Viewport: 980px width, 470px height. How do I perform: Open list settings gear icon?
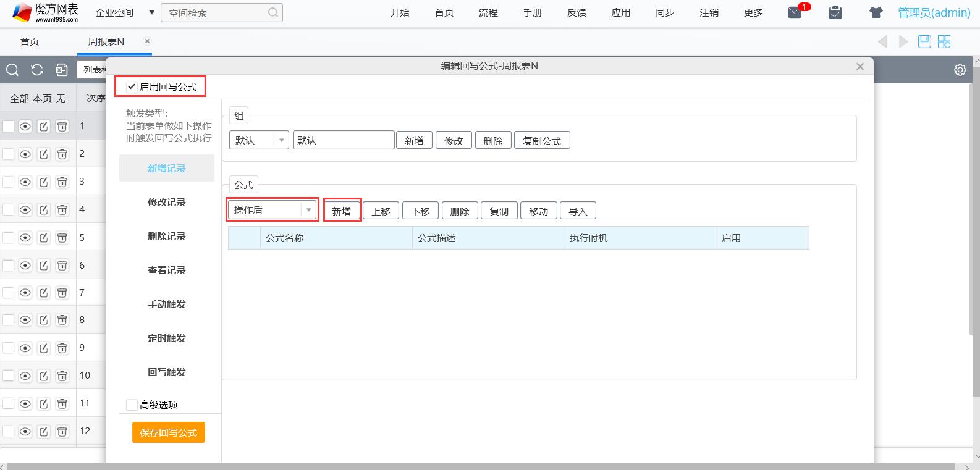pyautogui.click(x=960, y=70)
